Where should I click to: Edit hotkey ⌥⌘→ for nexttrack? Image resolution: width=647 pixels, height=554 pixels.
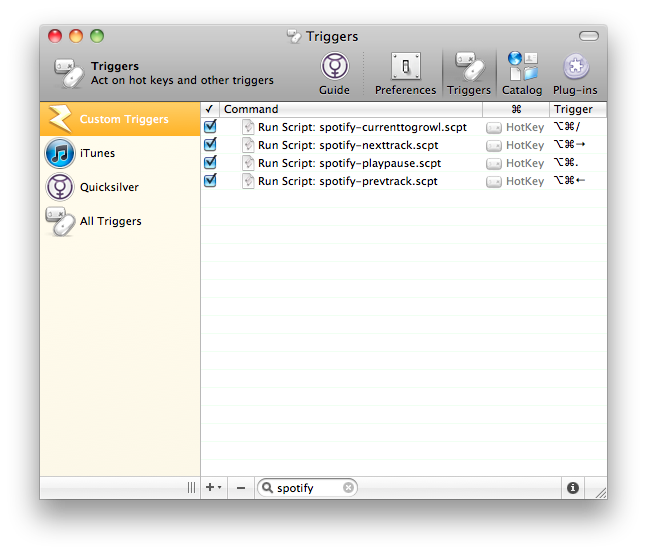(569, 144)
